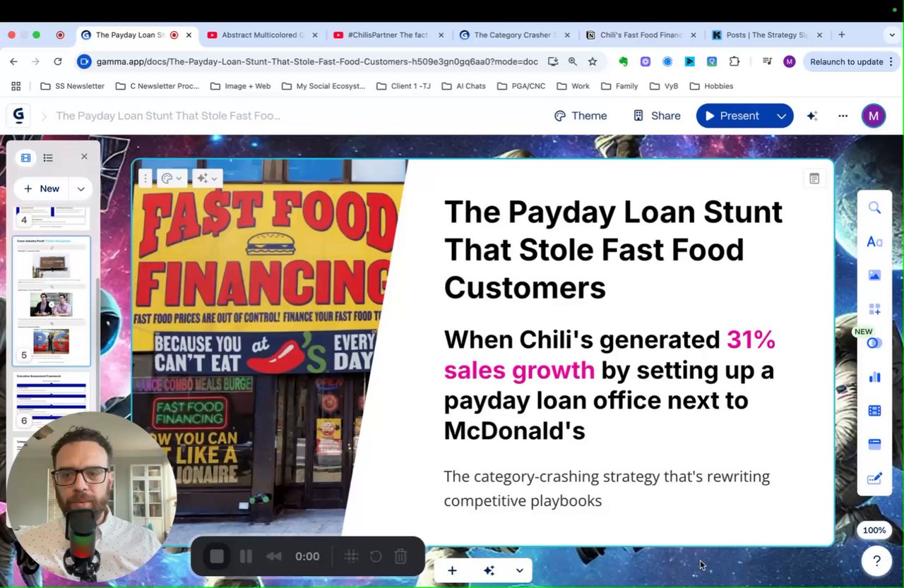Generate card with AI sparkle below
904x588 pixels.
click(489, 570)
